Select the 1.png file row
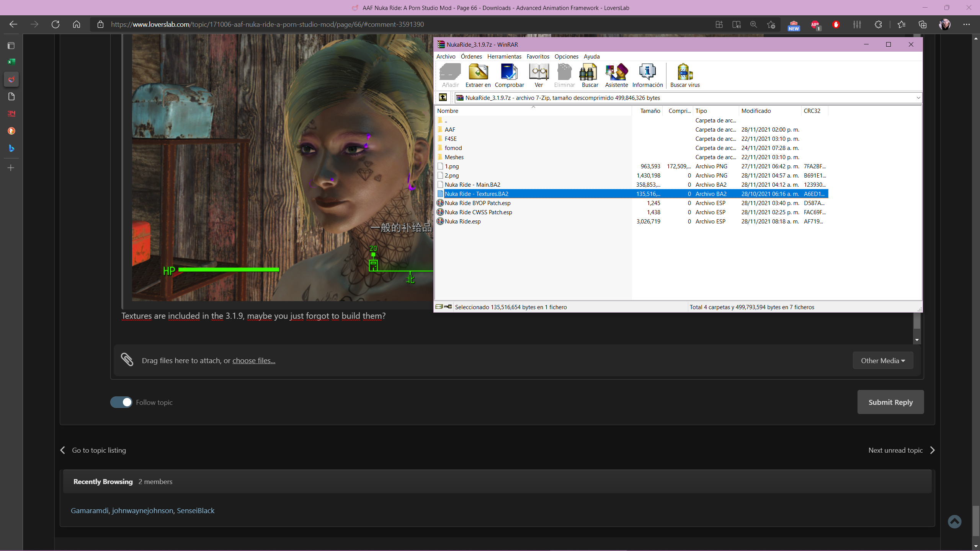This screenshot has height=551, width=980. point(632,166)
